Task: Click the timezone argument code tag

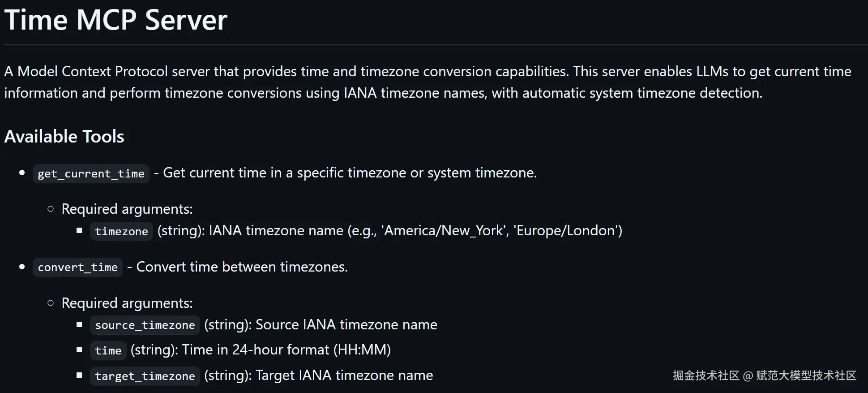Action: pos(121,231)
